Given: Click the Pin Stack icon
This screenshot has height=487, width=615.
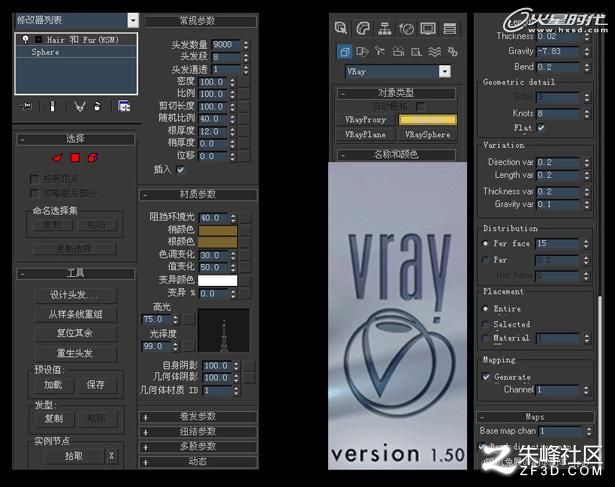Looking at the screenshot, I should [x=27, y=106].
